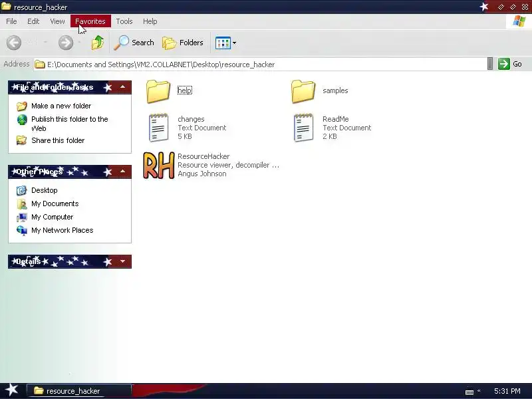Open the Favorites menu

pyautogui.click(x=90, y=21)
